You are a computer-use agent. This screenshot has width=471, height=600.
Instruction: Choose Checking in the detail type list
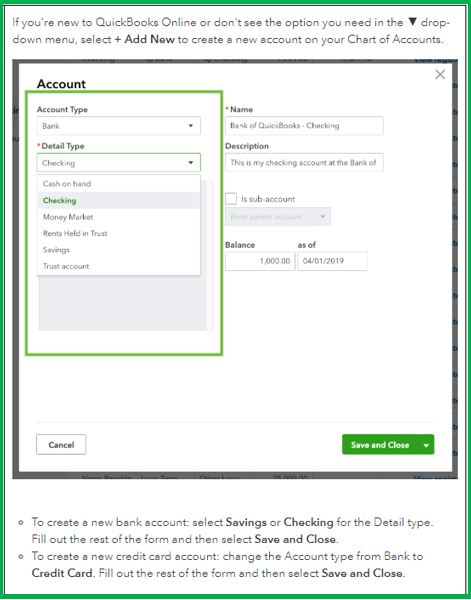(119, 201)
